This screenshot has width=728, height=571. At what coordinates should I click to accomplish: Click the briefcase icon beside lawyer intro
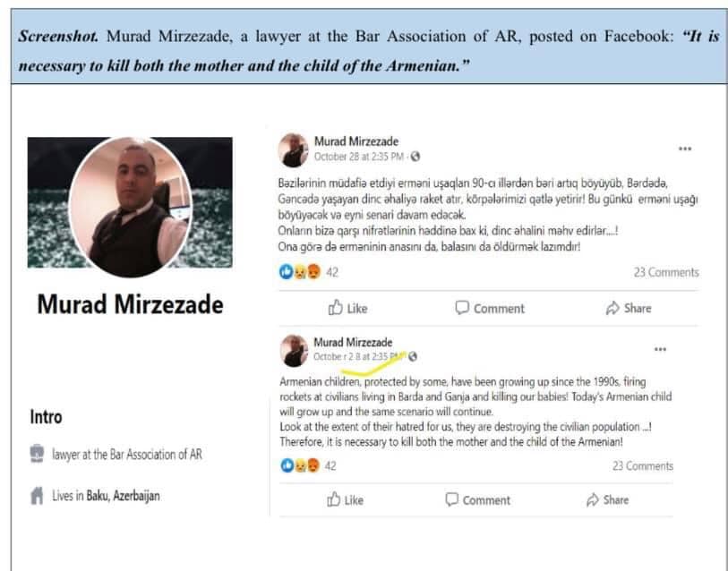(x=37, y=454)
